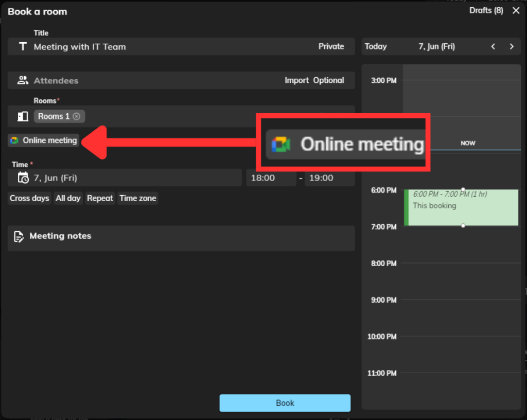This screenshot has width=527, height=420.
Task: Click the 9:00 PM time label
Action: (x=383, y=300)
